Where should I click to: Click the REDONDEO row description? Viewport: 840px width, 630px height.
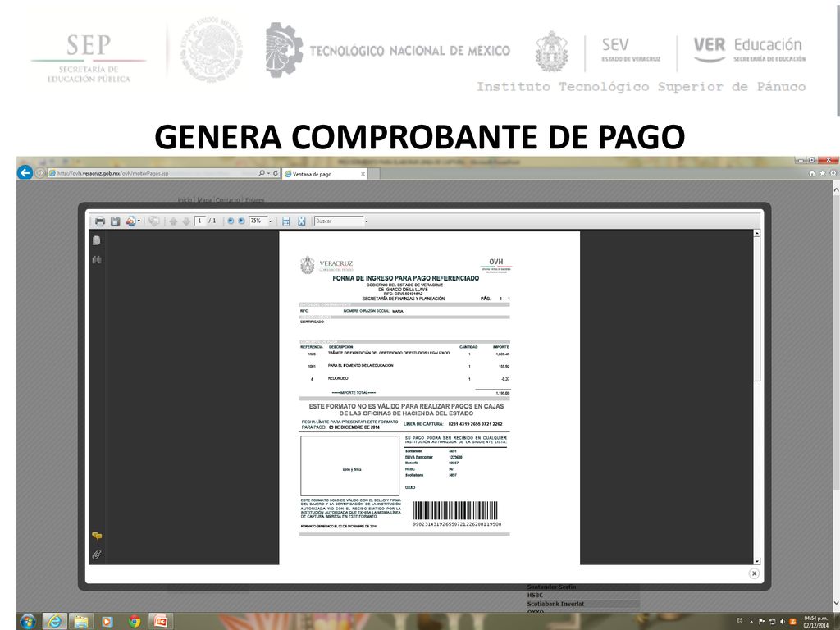[338, 379]
